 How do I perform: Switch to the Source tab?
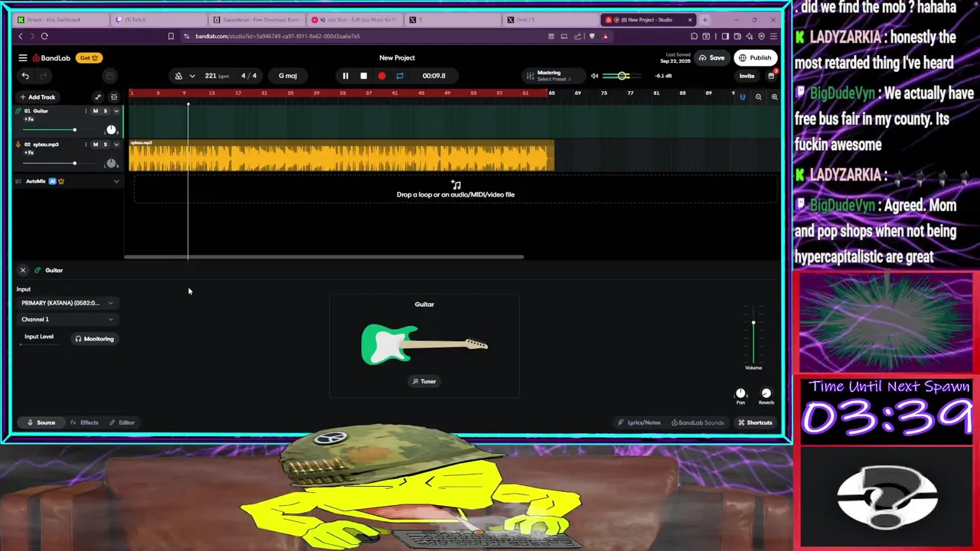(x=41, y=422)
